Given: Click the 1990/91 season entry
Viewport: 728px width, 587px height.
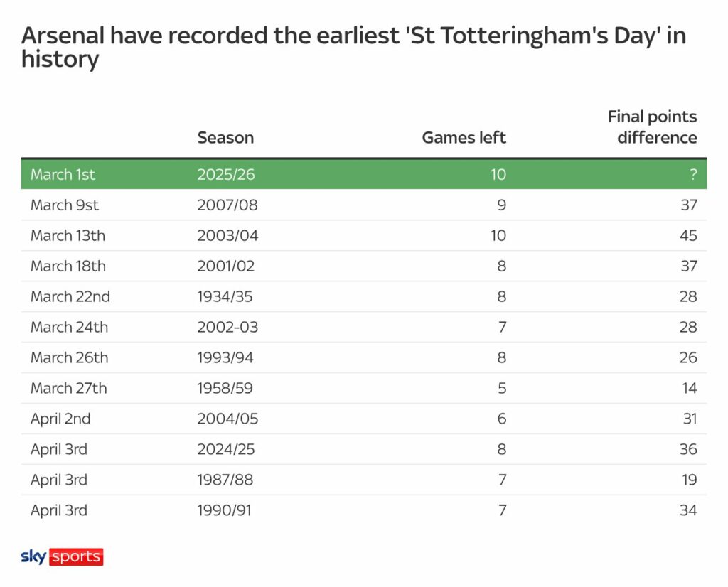Looking at the screenshot, I should pos(226,511).
